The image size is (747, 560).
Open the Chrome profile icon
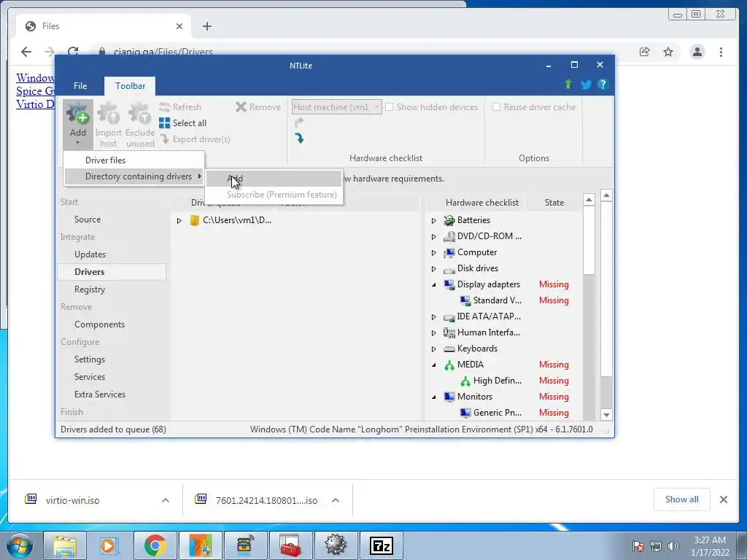coord(697,52)
